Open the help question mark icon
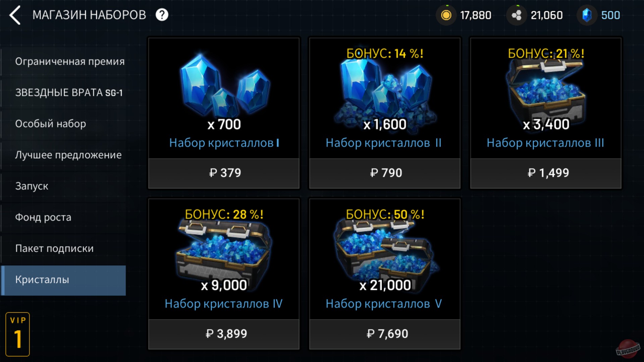This screenshot has height=362, width=644. 162,15
